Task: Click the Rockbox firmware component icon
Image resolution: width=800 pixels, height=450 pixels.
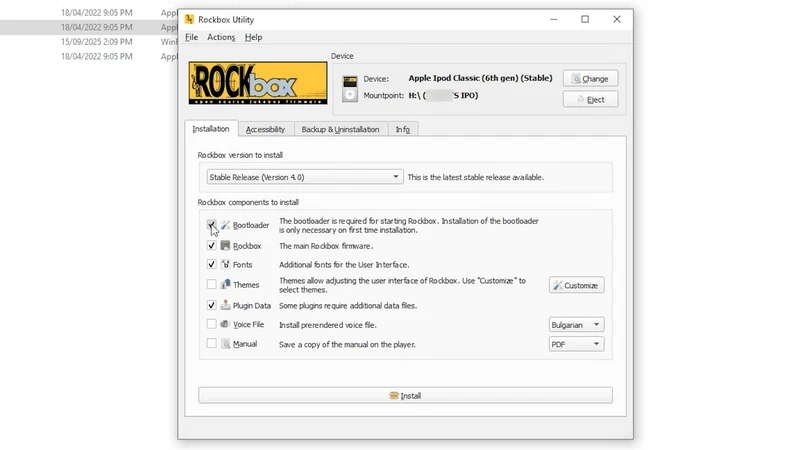Action: tap(226, 246)
